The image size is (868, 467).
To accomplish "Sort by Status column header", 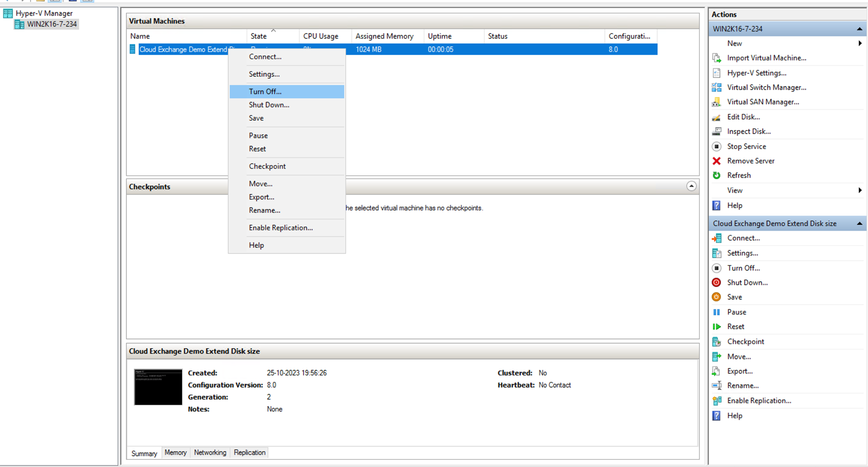I will (545, 36).
